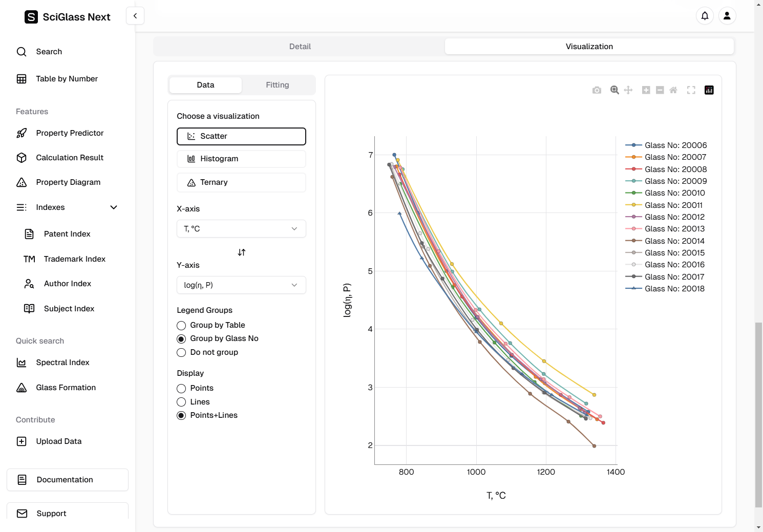The height and width of the screenshot is (532, 763).
Task: Toggle Glass No: 20011 legend swatch
Action: [x=633, y=205]
